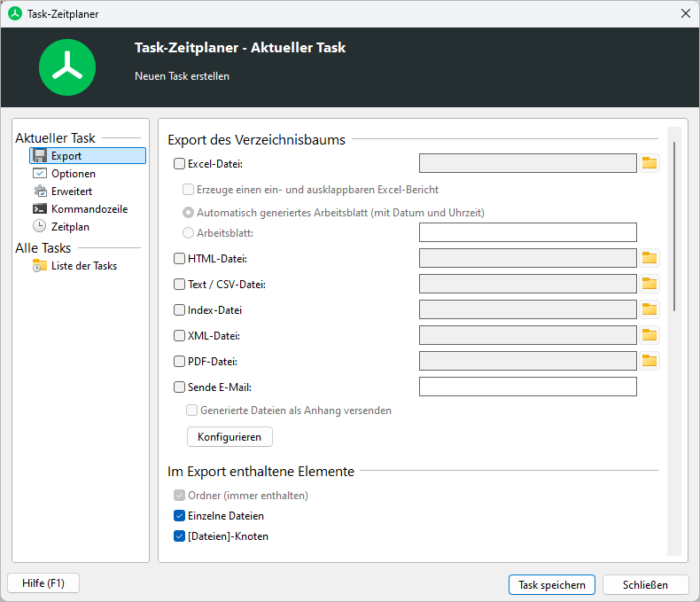
Task: Open the Optionen page
Action: [x=74, y=173]
